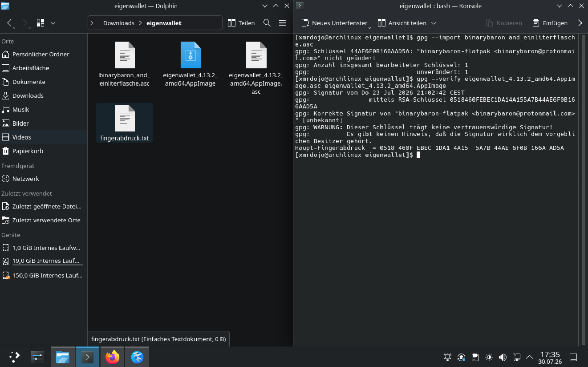Click the Kopieren button in Konsole

[x=504, y=23]
